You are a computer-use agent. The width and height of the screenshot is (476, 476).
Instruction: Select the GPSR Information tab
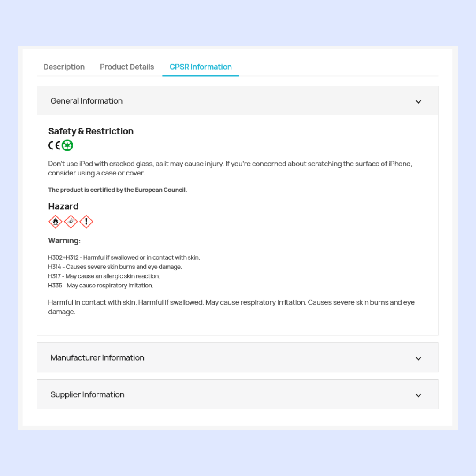coord(201,67)
